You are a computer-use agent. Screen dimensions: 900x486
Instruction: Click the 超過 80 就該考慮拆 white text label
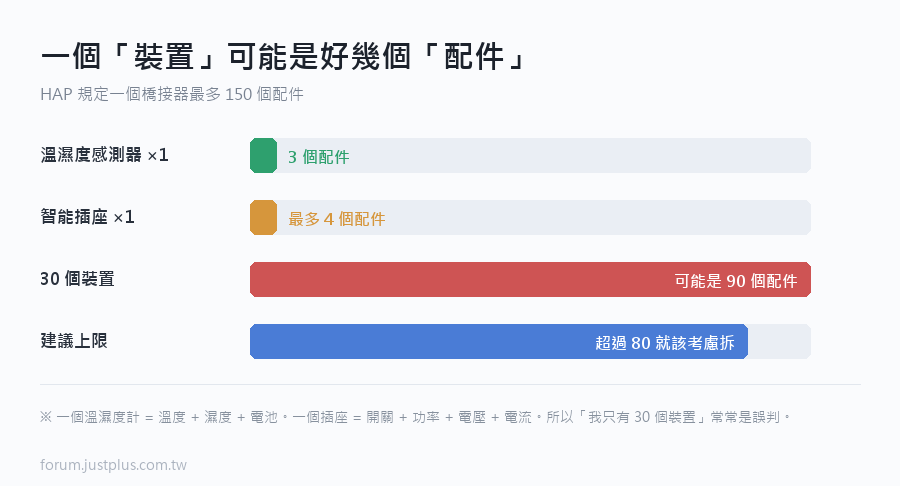coord(665,343)
